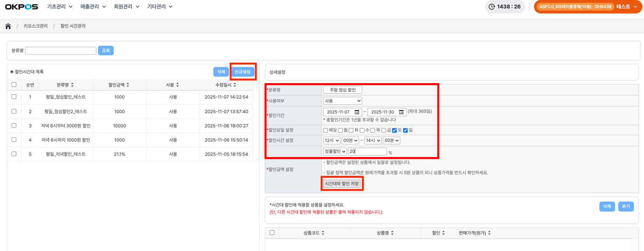Image resolution: width=644 pixels, height=251 pixels.
Task: Click 시간대와 할인 저장 button
Action: pos(342,184)
